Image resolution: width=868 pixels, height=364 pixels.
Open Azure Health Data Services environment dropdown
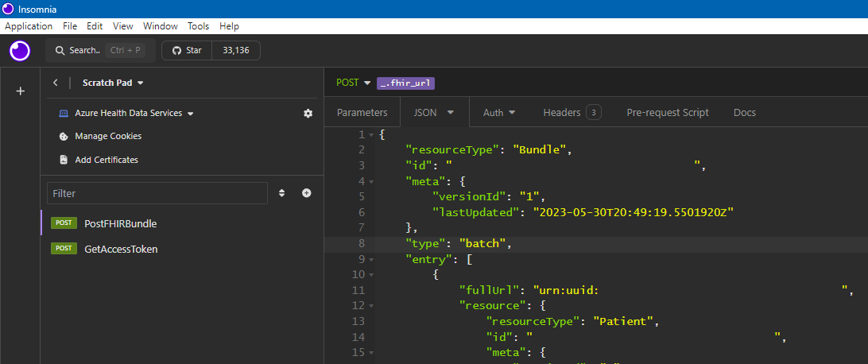(134, 113)
